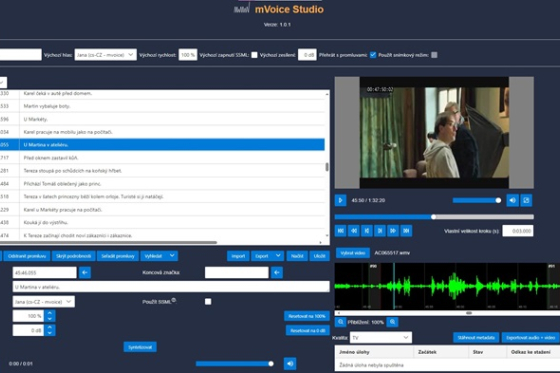Image resolution: width=560 pixels, height=373 pixels.
Task: Expand the Vyhledat dropdown button
Action: click(x=159, y=256)
